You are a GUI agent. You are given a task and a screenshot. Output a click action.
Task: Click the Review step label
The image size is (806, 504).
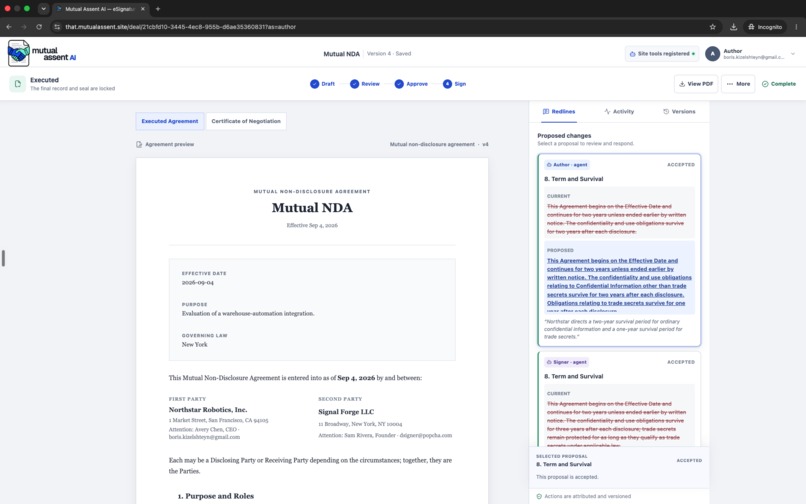pyautogui.click(x=370, y=84)
